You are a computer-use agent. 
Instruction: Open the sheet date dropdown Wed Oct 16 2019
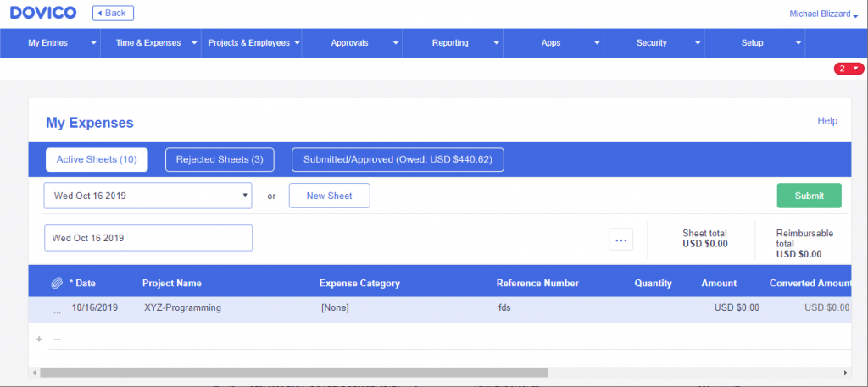[x=147, y=196]
